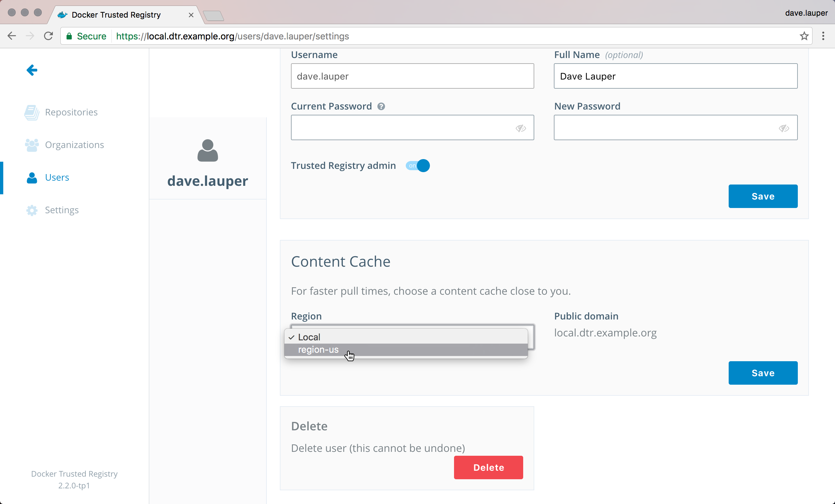
Task: Click Save button under Trusted Registry admin
Action: point(763,196)
